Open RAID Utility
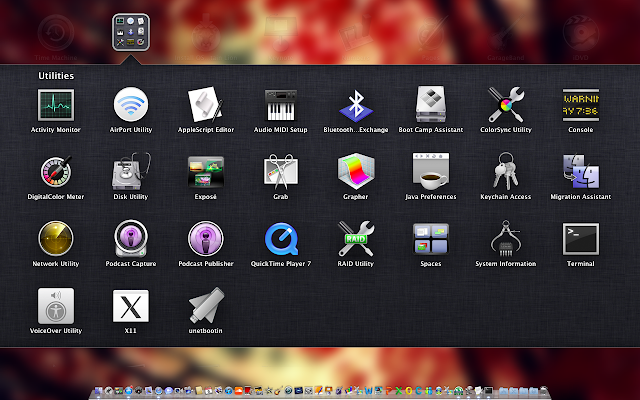This screenshot has width=640, height=400. coord(356,238)
